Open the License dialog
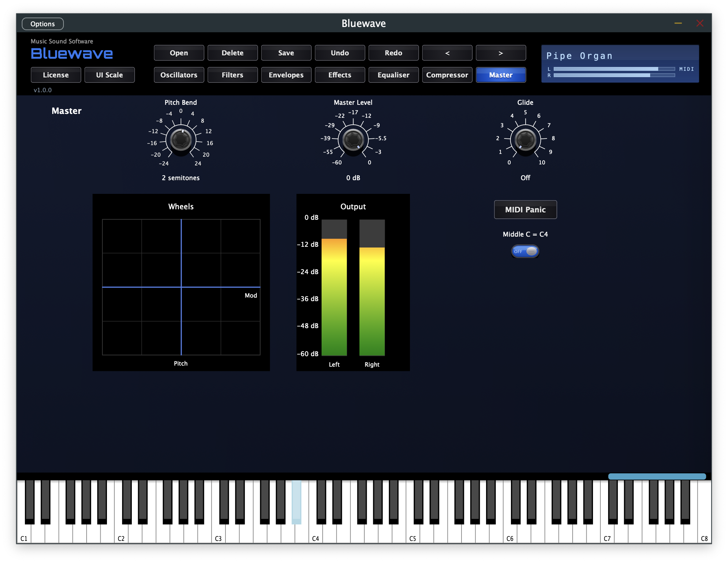 coord(56,75)
